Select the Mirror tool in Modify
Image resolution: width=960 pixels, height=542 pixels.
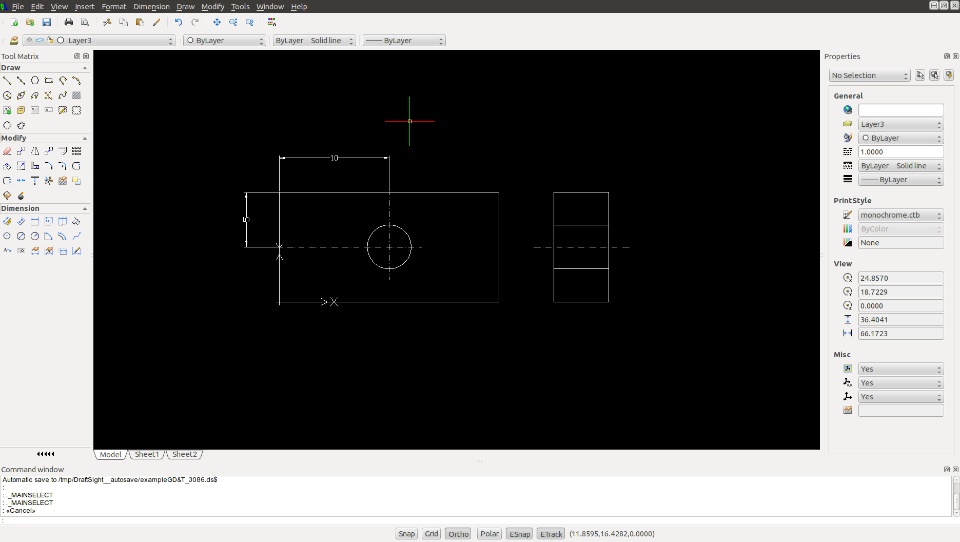35,151
